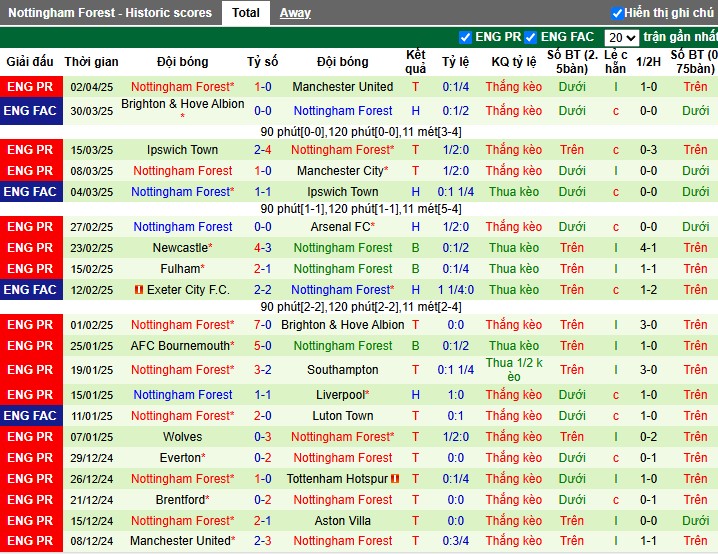Click the red card icon beside Exeter City F.C.

(139, 290)
